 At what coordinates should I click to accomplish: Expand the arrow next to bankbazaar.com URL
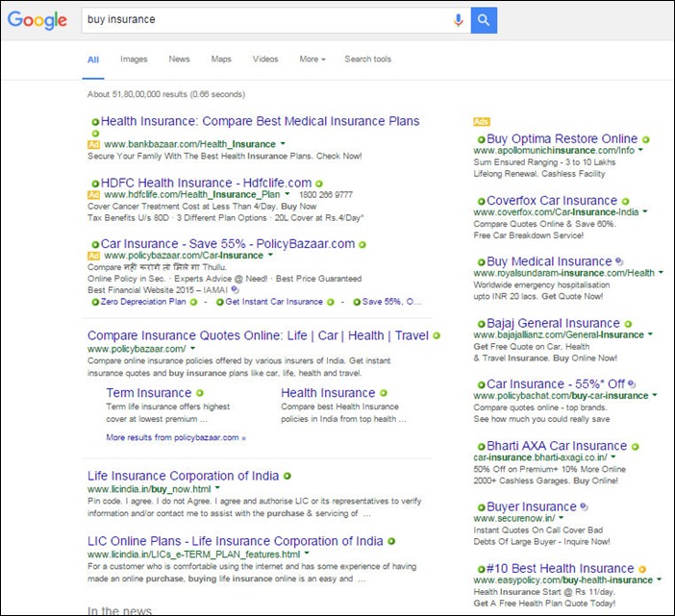pos(284,144)
